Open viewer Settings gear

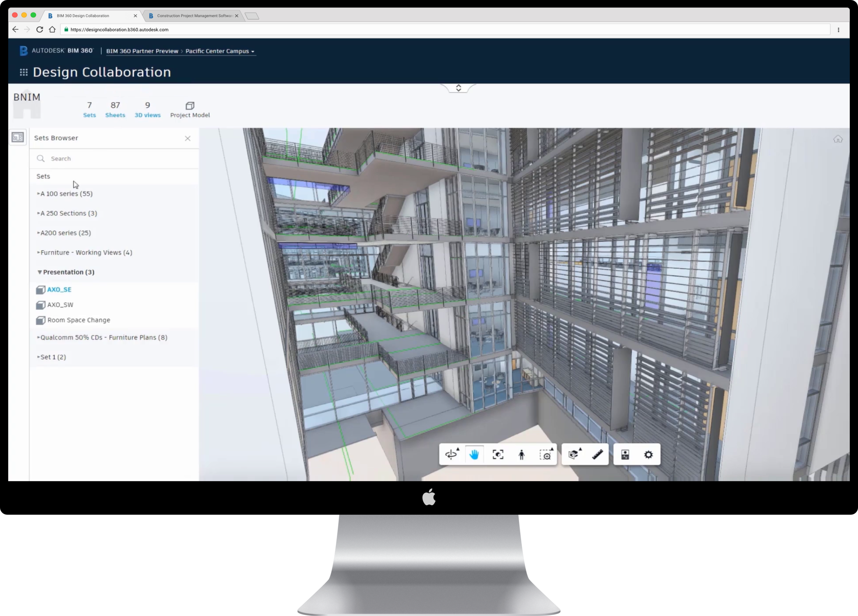pyautogui.click(x=648, y=454)
